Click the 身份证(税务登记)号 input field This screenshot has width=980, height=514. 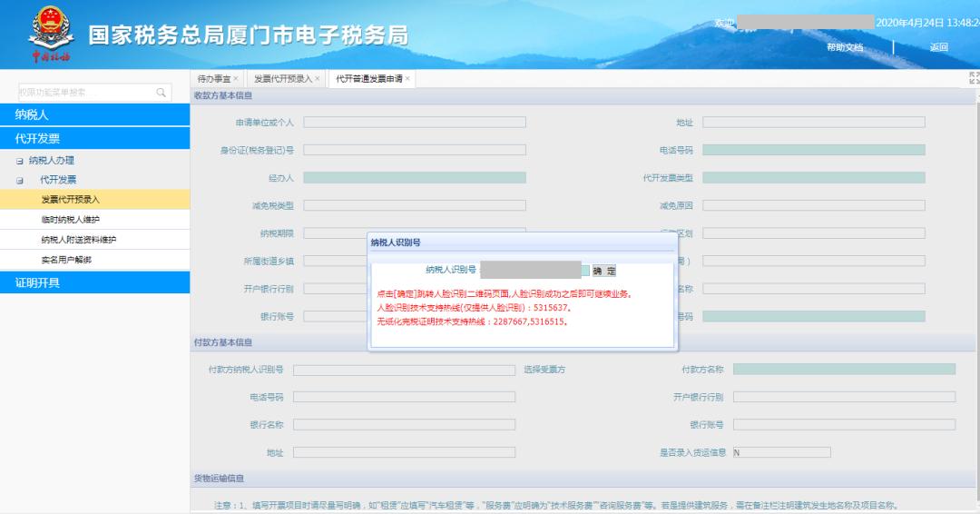[415, 150]
